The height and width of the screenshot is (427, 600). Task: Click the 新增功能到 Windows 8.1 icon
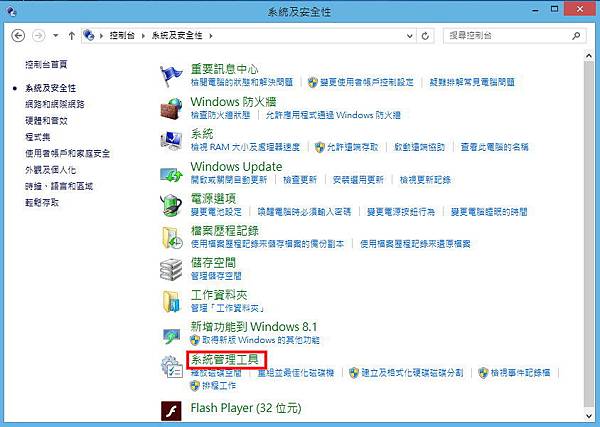click(171, 336)
